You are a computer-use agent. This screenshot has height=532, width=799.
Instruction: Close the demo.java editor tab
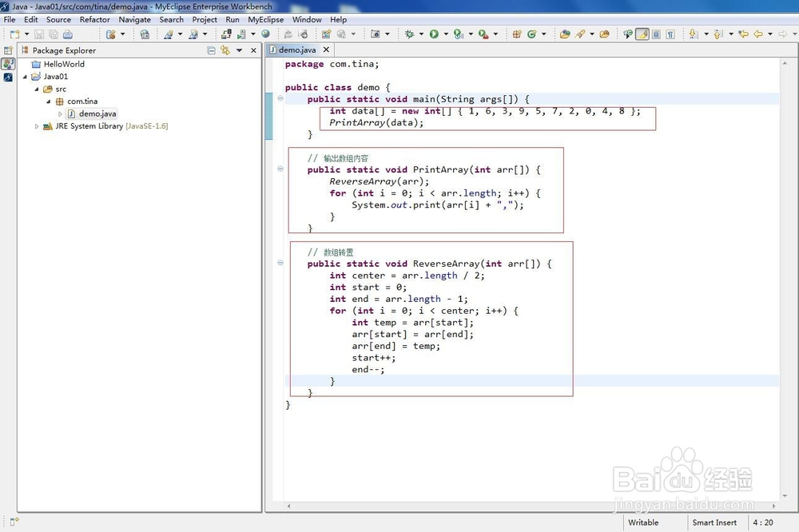(x=326, y=50)
